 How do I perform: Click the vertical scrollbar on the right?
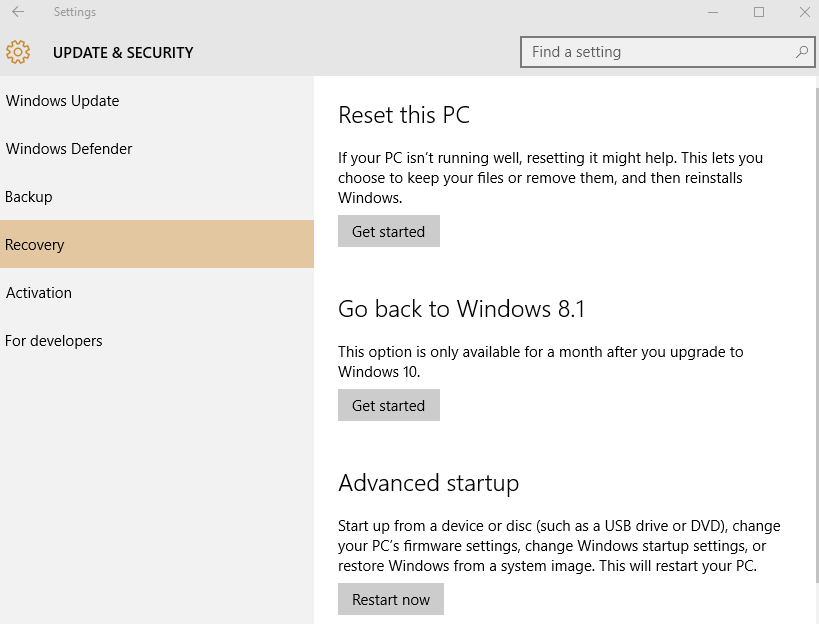click(x=817, y=334)
